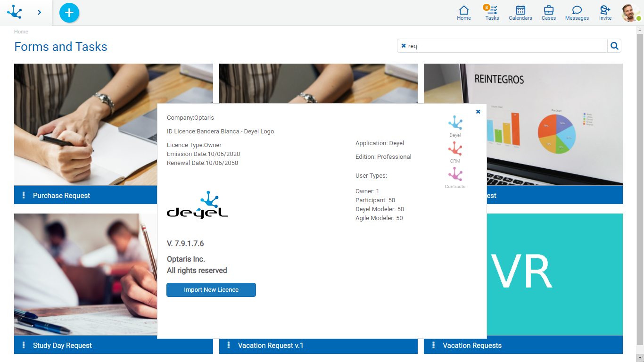This screenshot has width=644, height=362.
Task: Go to Home in the top toolbar
Action: 463,13
